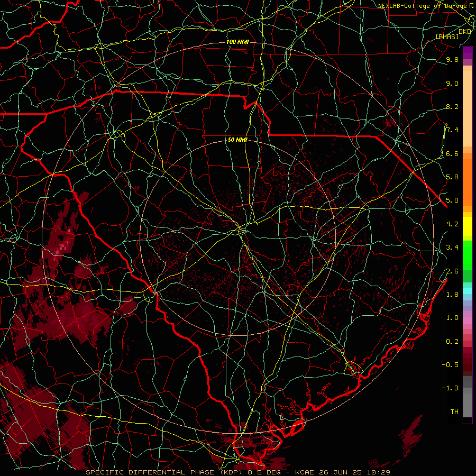Select the 8.2 legend value
Image resolution: width=476 pixels, height=476 pixels.
452,106
